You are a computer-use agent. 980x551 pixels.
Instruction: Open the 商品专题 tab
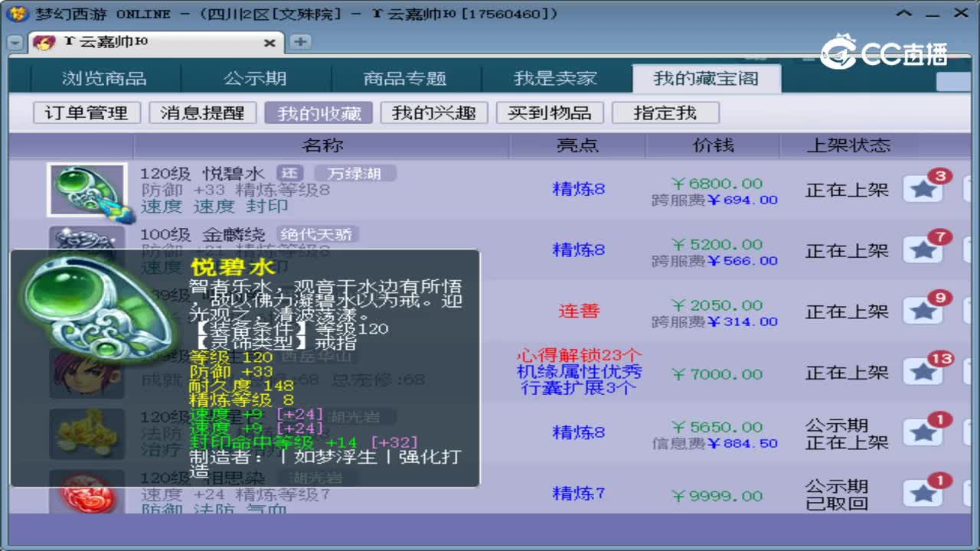pyautogui.click(x=405, y=79)
